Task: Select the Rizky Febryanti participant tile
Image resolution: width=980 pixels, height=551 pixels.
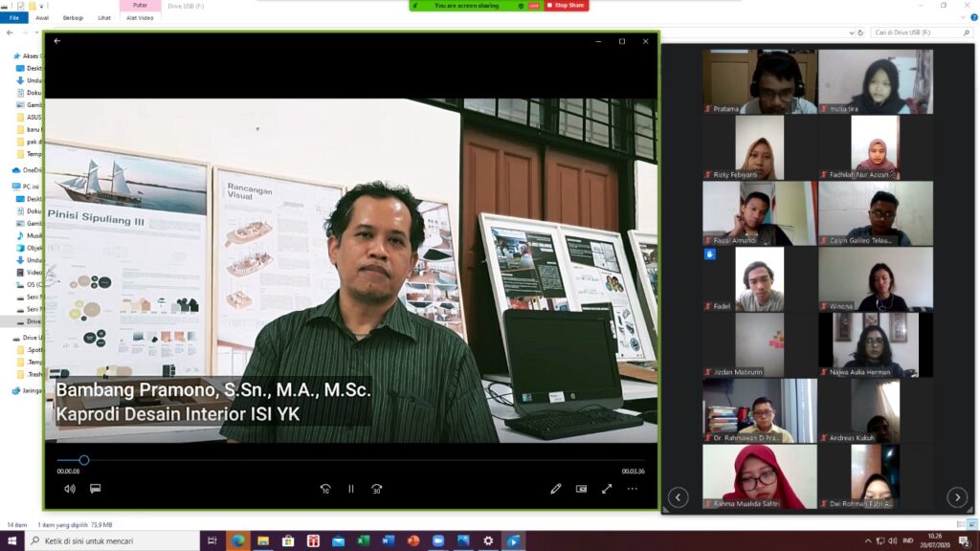Action: [x=759, y=147]
